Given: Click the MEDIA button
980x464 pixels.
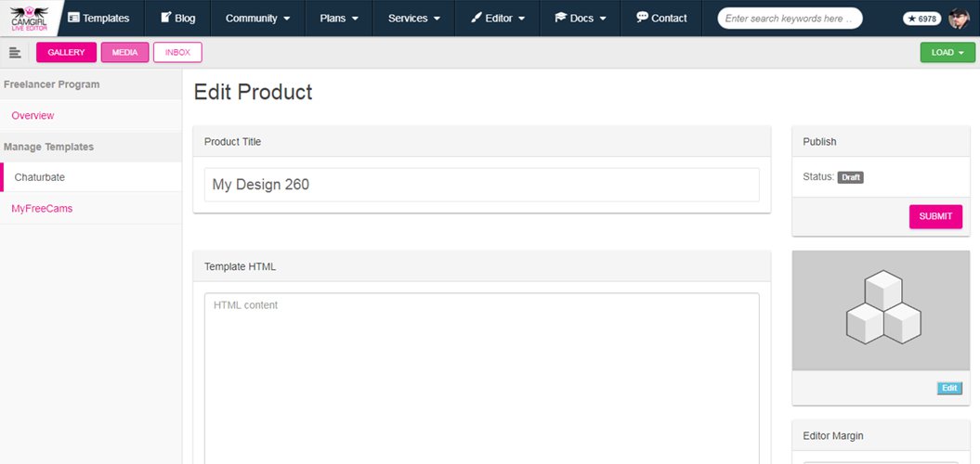Looking at the screenshot, I should pyautogui.click(x=125, y=53).
